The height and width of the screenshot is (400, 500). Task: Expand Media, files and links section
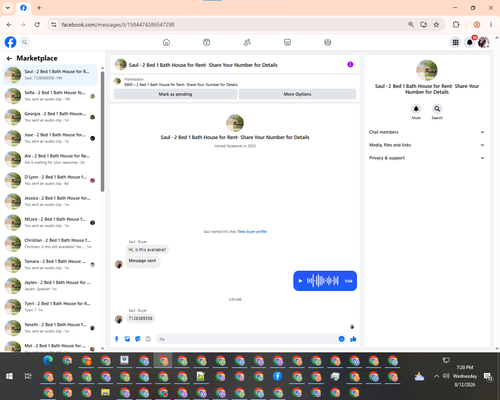(427, 145)
